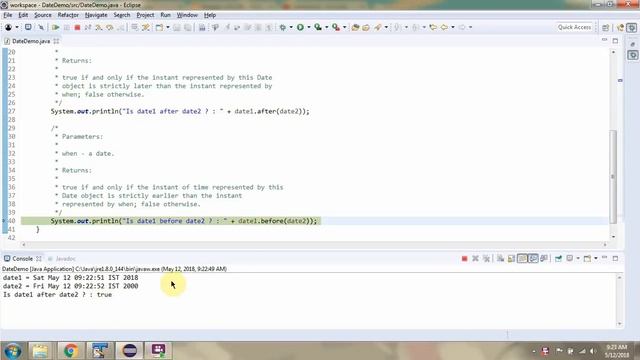The image size is (640, 360).
Task: Open the Back navigation history dropdown arrow
Action: [453, 27]
